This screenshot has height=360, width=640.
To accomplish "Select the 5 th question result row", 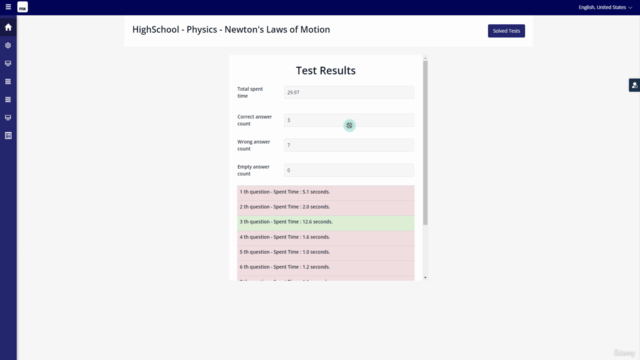I will coord(326,253).
